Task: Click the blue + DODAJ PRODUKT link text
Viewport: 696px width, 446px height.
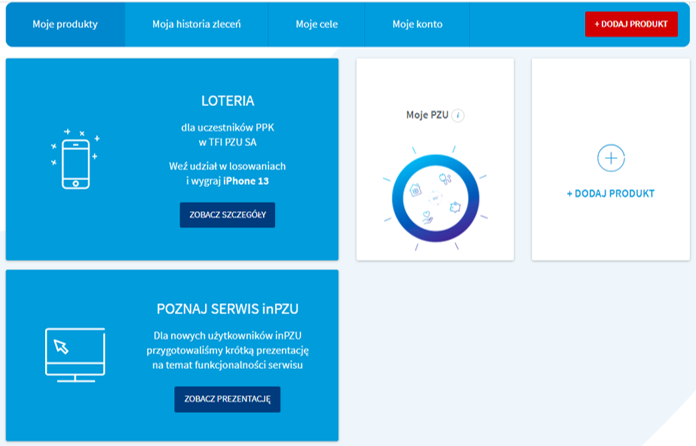Action: point(611,193)
